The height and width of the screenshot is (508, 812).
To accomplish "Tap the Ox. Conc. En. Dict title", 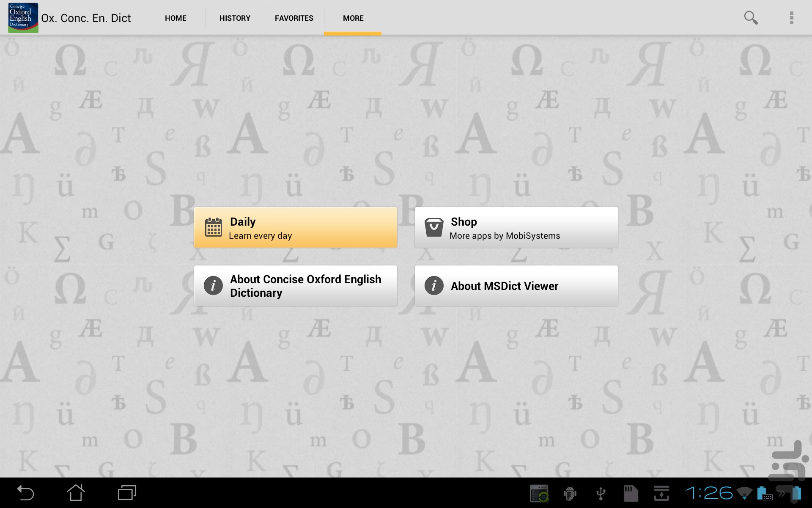I will coord(86,18).
